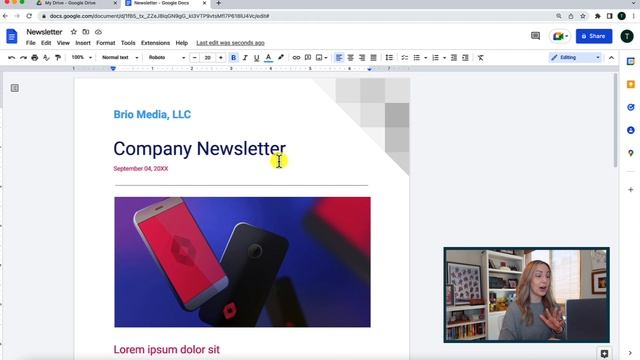This screenshot has width=640, height=360.
Task: Click the Redo icon in toolbar
Action: (x=23, y=58)
